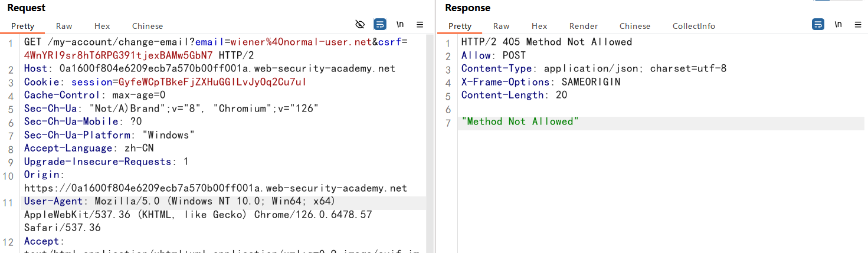Click the session cookie value in the request

pos(212,82)
